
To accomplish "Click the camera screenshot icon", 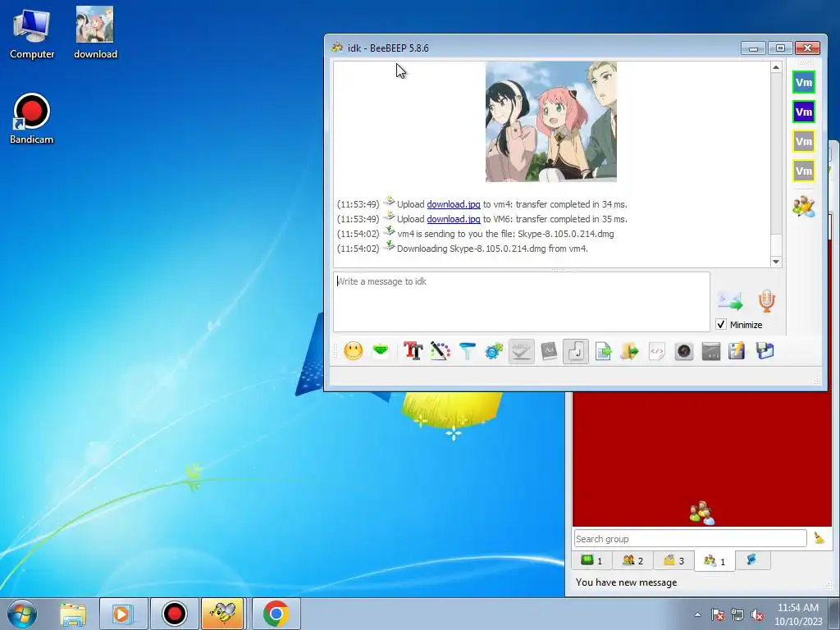I will click(684, 351).
